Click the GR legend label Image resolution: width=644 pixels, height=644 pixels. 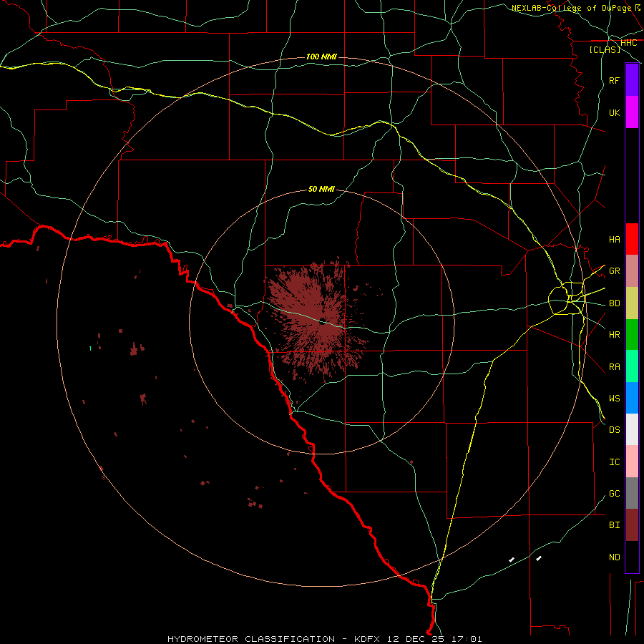pyautogui.click(x=614, y=271)
